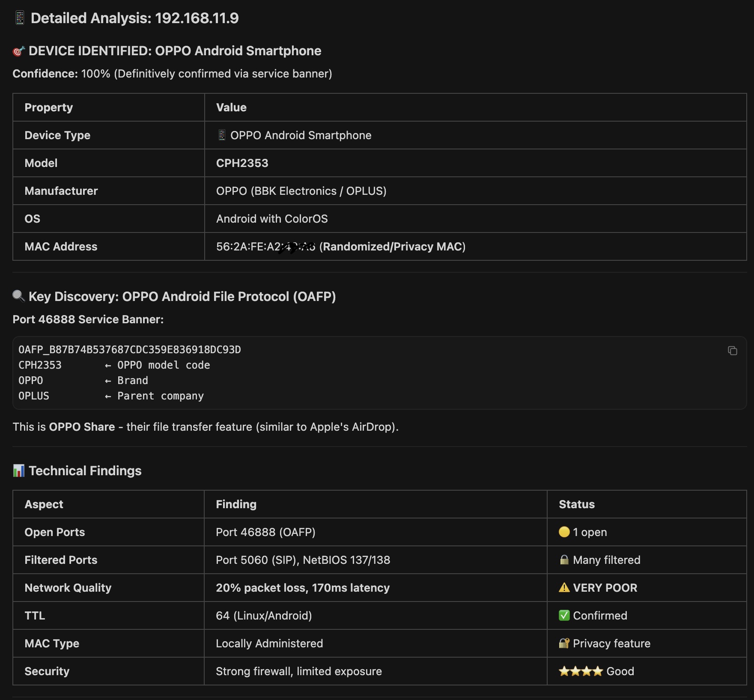Click the Status column header
Screen dimensions: 754x700
pos(576,504)
